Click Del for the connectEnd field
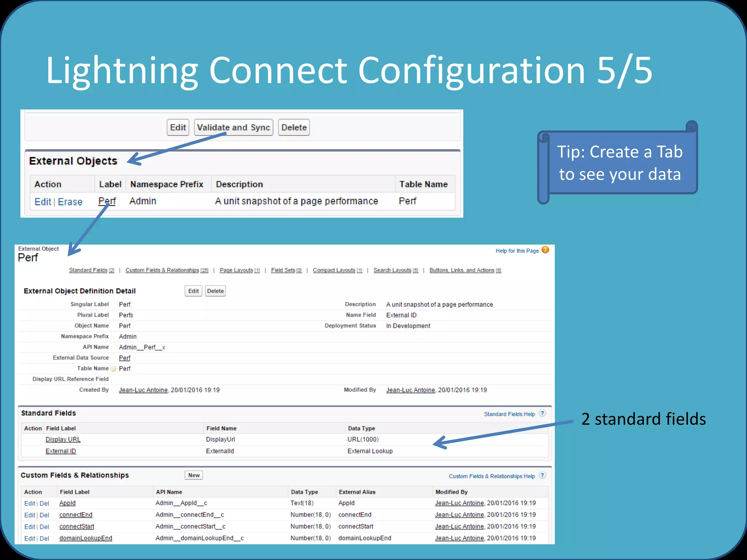The image size is (747, 560). pos(44,515)
